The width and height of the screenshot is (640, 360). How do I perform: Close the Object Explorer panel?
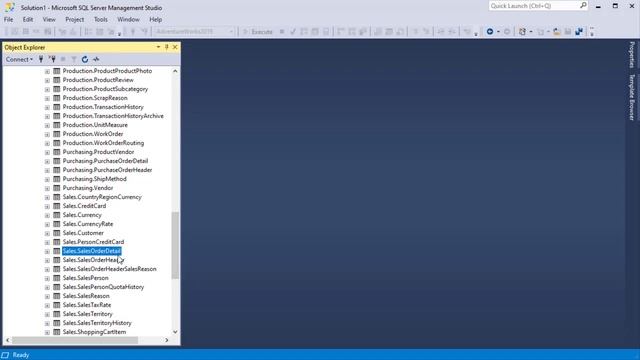[x=175, y=47]
